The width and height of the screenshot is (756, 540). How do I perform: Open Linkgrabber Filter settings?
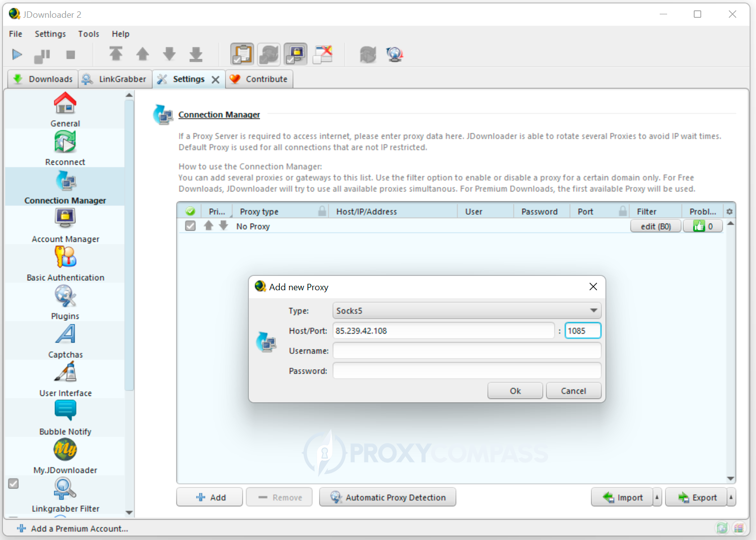[65, 495]
